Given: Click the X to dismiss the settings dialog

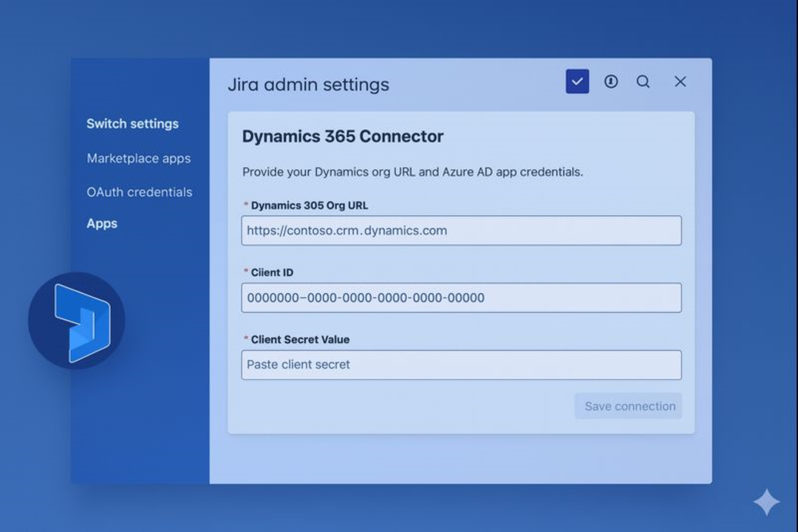Looking at the screenshot, I should [x=680, y=82].
